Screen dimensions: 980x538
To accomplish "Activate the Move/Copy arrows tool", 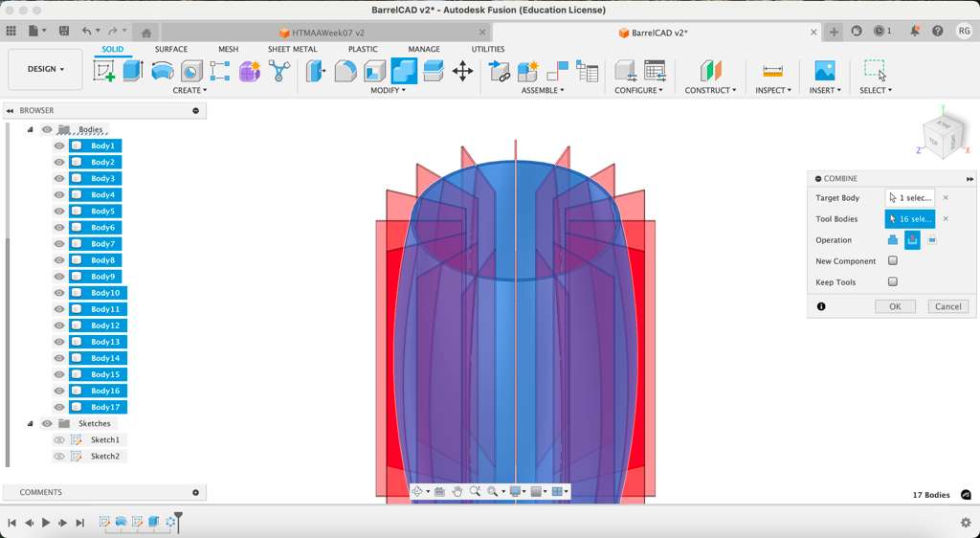I will [x=462, y=71].
